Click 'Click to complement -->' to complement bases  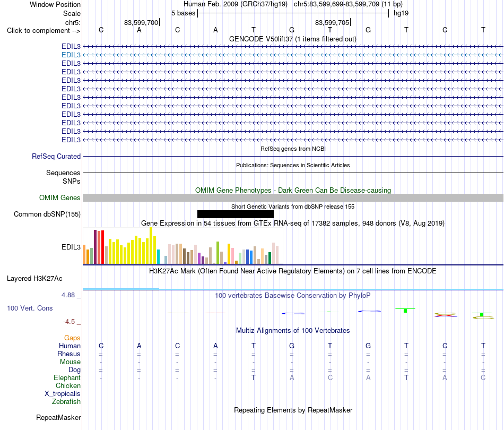click(x=44, y=31)
